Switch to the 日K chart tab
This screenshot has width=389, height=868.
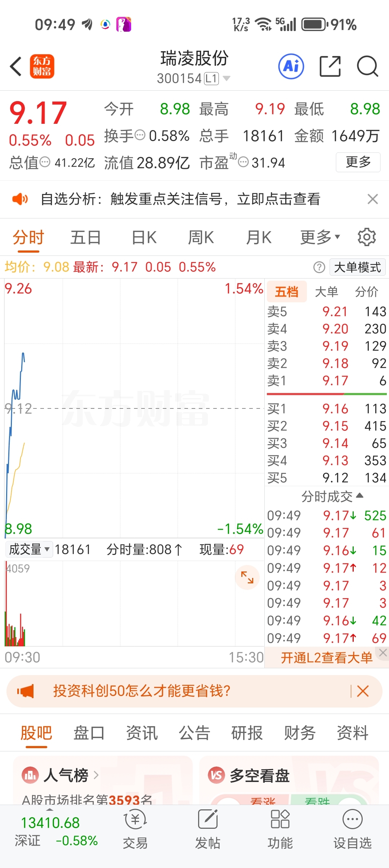144,238
